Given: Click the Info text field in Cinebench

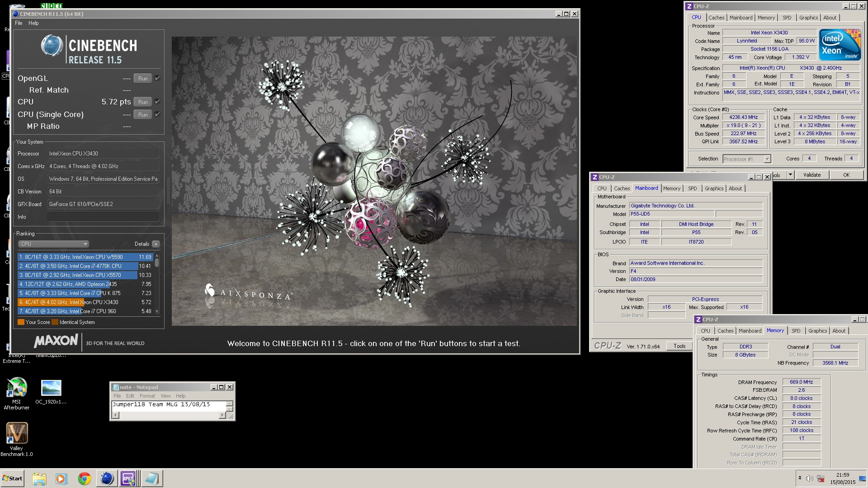Looking at the screenshot, I should [104, 217].
